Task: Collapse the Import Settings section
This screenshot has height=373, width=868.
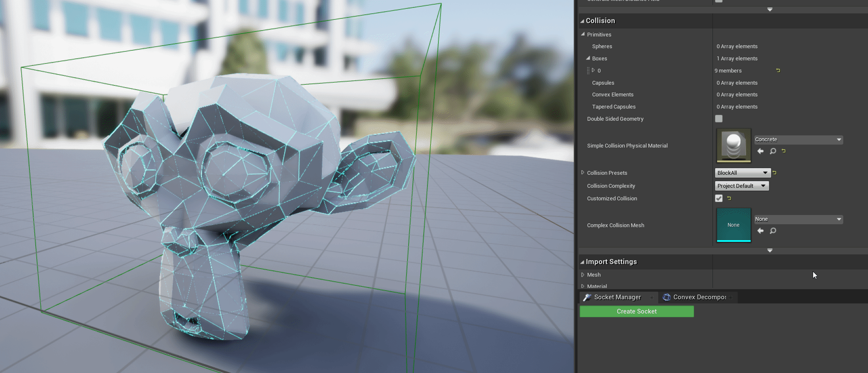Action: tap(582, 262)
